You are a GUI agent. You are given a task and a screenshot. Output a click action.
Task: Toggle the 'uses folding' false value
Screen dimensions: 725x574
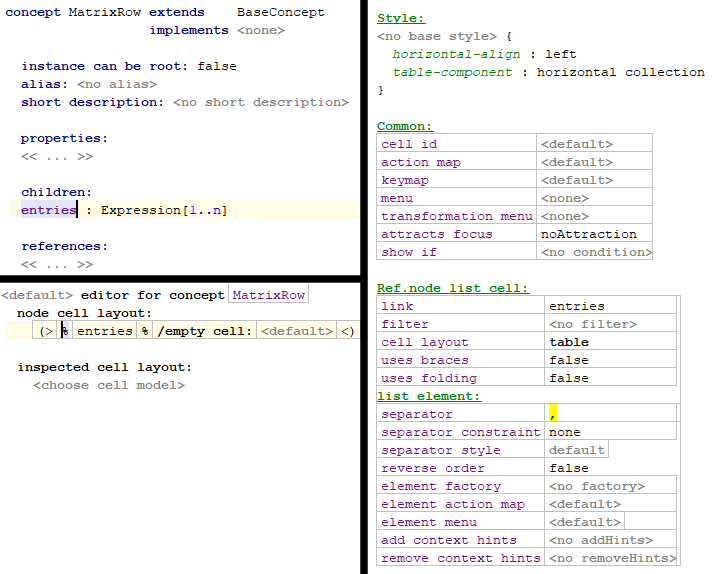coord(568,378)
